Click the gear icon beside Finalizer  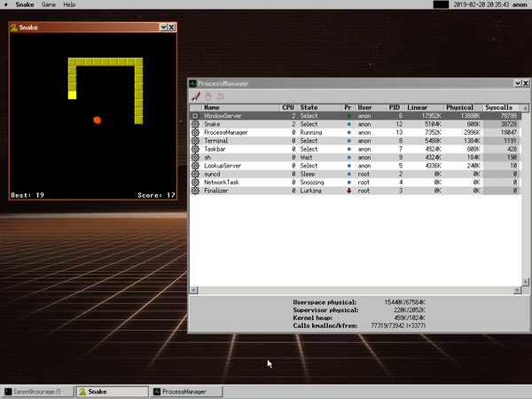click(x=195, y=191)
